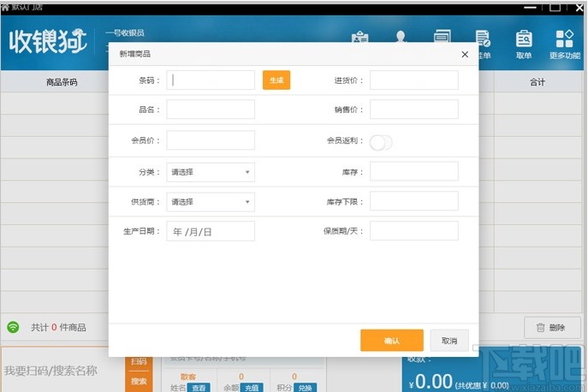Open the 供货商 dropdown
Image resolution: width=588 pixels, height=392 pixels.
211,202
